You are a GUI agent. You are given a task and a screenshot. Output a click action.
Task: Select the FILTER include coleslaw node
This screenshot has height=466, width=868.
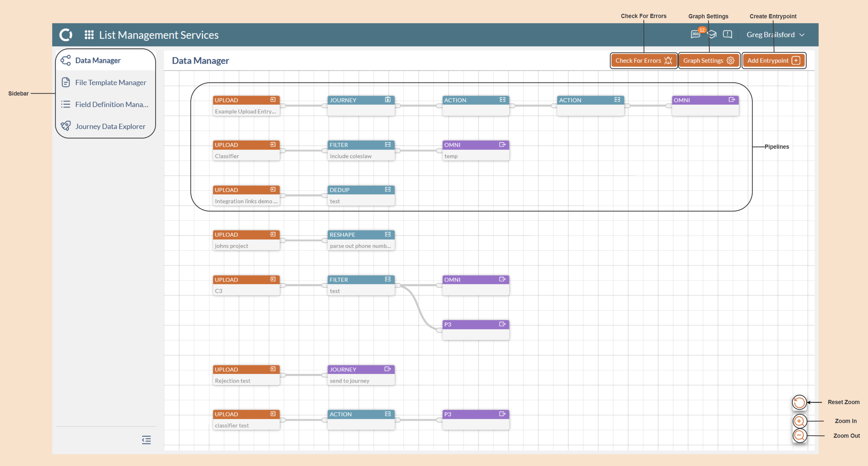click(x=361, y=151)
